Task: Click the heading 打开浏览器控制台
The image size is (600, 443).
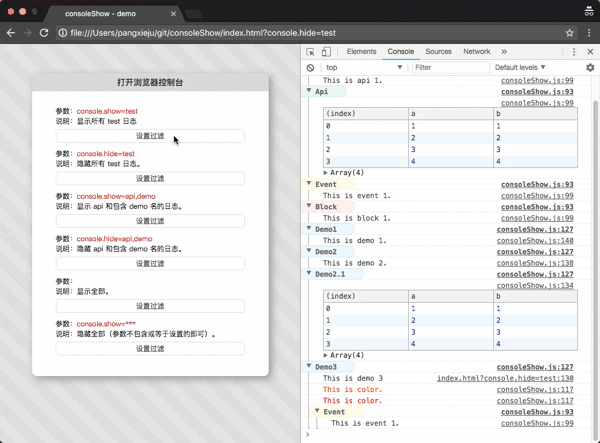Action: point(150,82)
